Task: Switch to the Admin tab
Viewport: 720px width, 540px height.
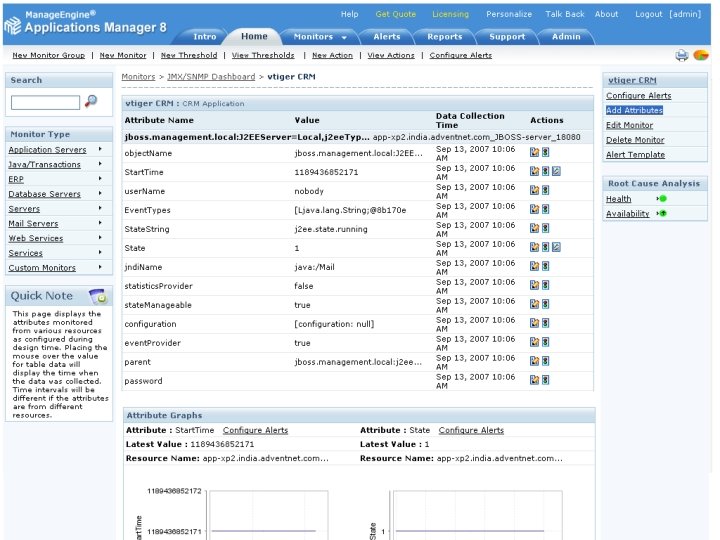Action: 566,37
